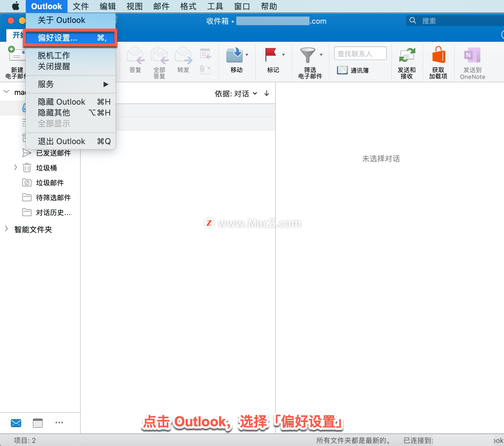
Task: Toggle sort order arrow
Action: (x=267, y=93)
